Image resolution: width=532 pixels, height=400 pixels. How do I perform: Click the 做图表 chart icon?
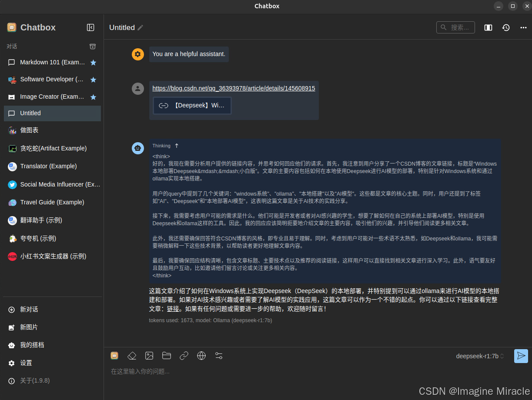[x=12, y=130]
